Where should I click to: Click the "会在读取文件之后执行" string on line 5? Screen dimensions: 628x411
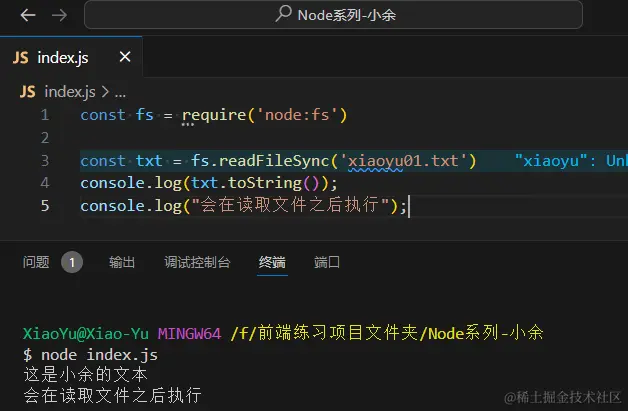290,205
